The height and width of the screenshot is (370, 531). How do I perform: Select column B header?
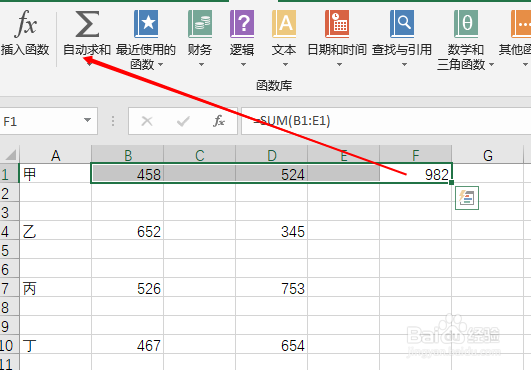coord(128,155)
